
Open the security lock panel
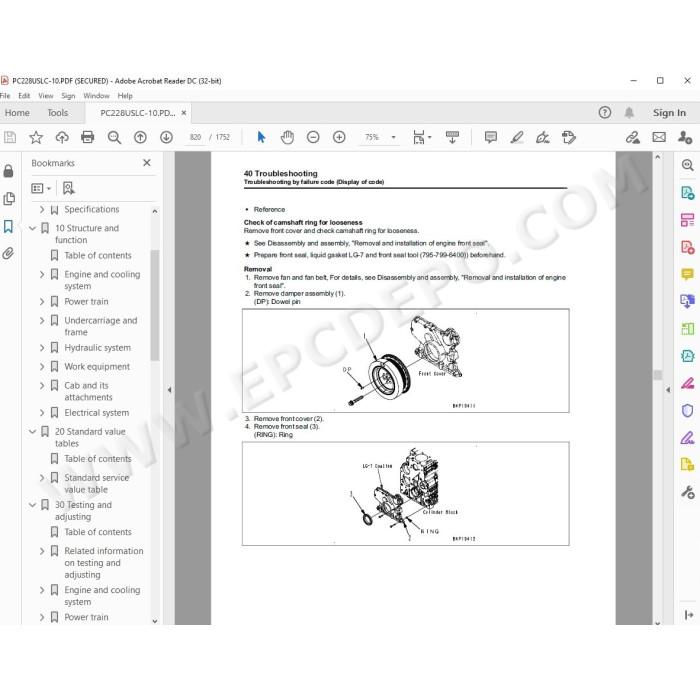[8, 171]
